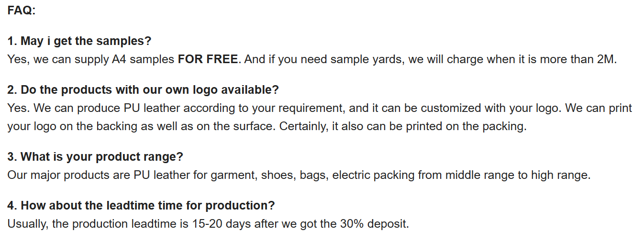Click the question 'What is your product range?'

coord(95,156)
